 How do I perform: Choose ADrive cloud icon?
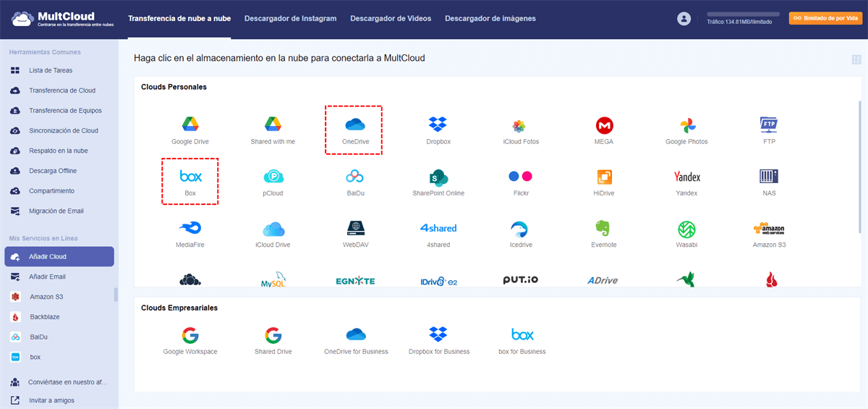(x=604, y=280)
